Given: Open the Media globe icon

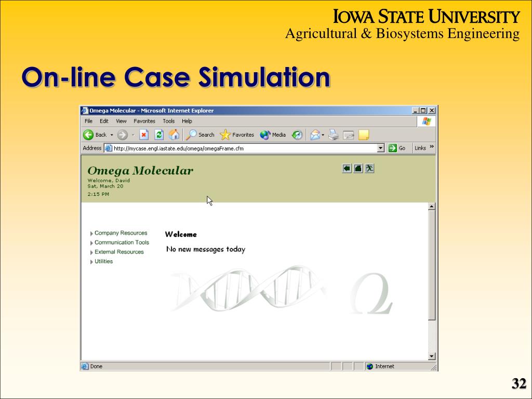Looking at the screenshot, I should [x=265, y=135].
